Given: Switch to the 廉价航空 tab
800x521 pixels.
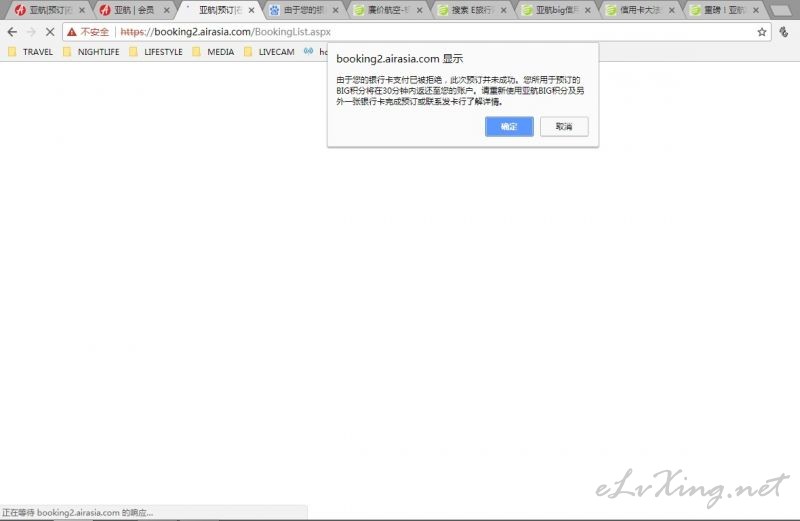Looking at the screenshot, I should coord(388,10).
